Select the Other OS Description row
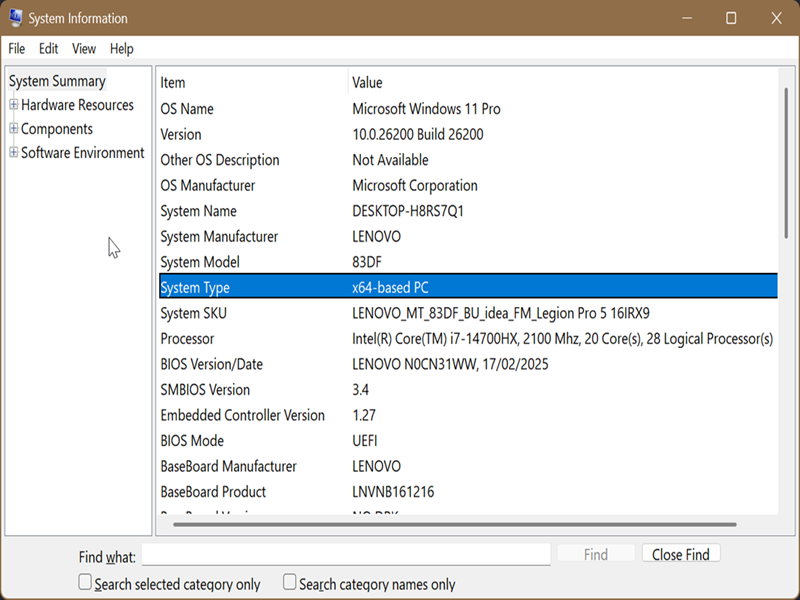The height and width of the screenshot is (600, 800). click(x=468, y=160)
